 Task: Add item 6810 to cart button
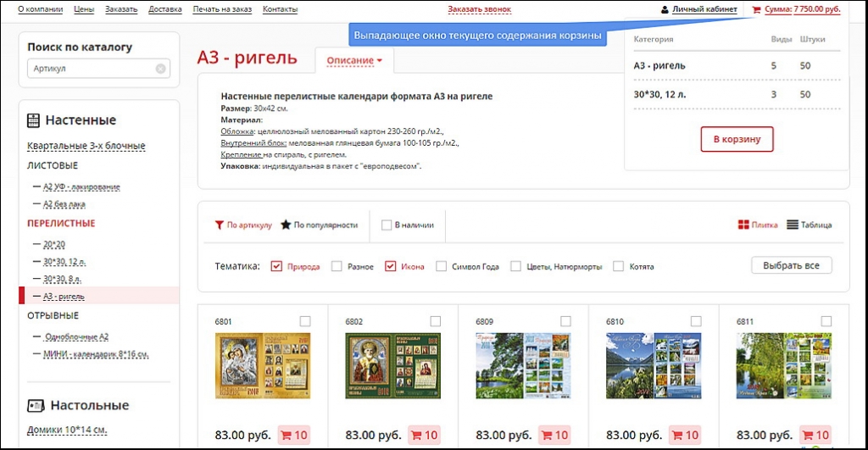tap(685, 435)
